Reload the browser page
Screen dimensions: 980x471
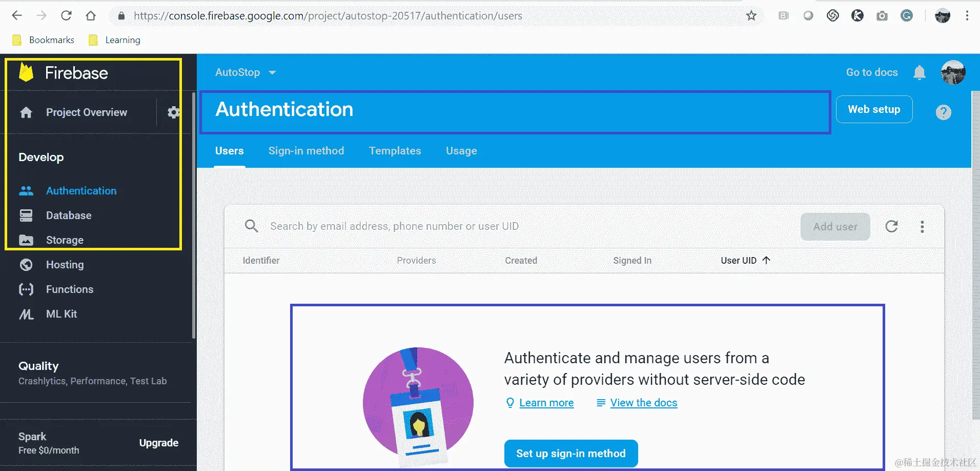coord(66,15)
